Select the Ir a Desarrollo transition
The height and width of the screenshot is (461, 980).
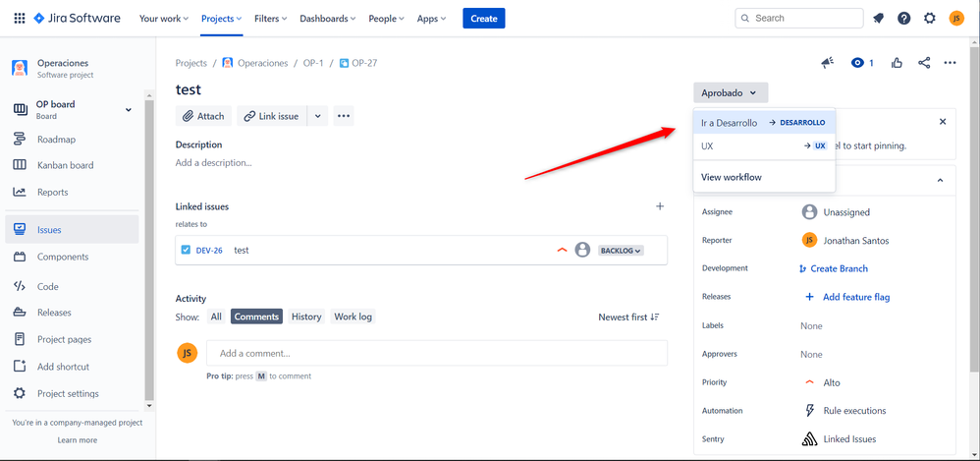[764, 123]
